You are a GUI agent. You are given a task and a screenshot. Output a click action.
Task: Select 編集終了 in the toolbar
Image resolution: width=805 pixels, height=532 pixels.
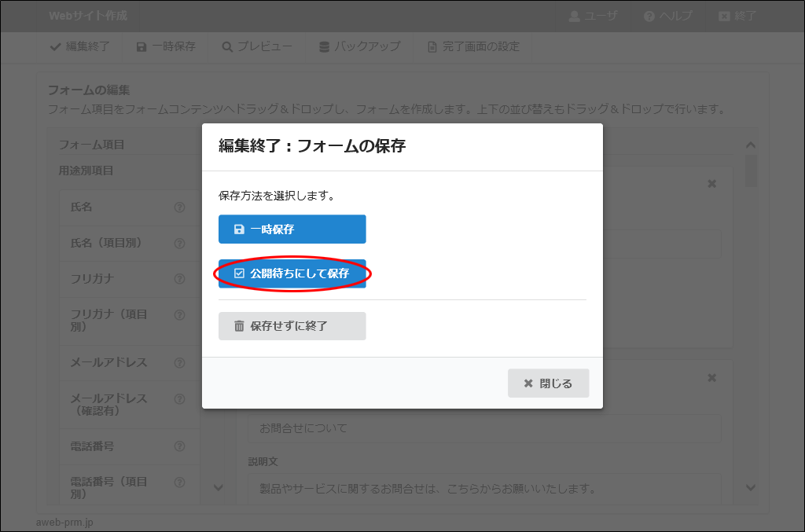pyautogui.click(x=79, y=46)
